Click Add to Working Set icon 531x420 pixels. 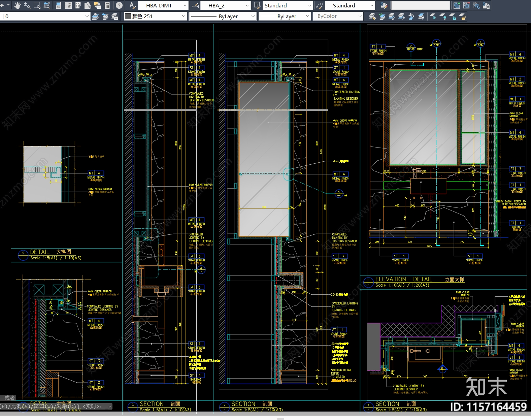[457, 5]
